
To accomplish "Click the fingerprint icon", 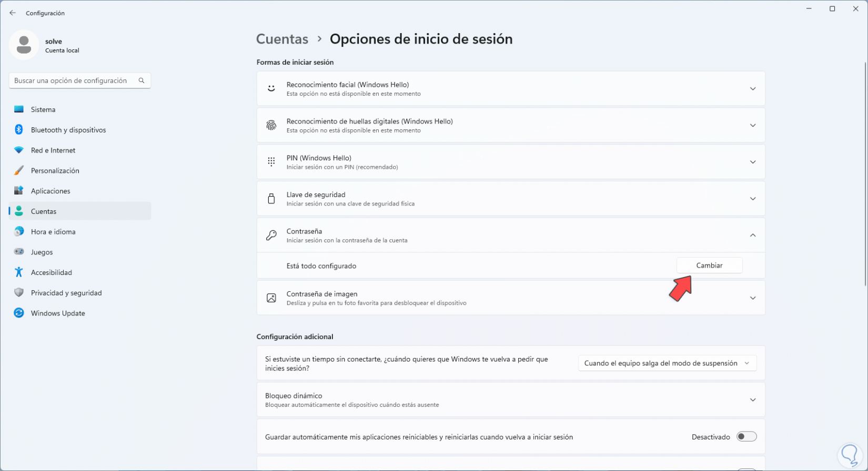I will pyautogui.click(x=271, y=126).
